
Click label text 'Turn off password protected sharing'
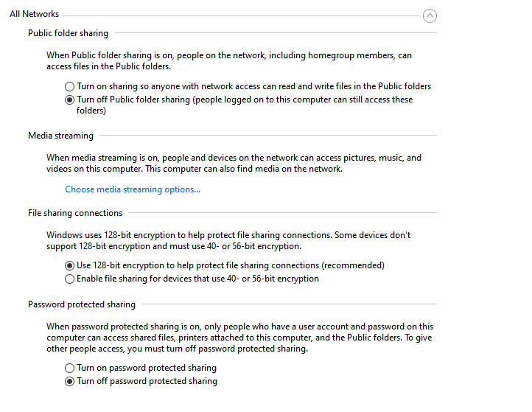147,381
